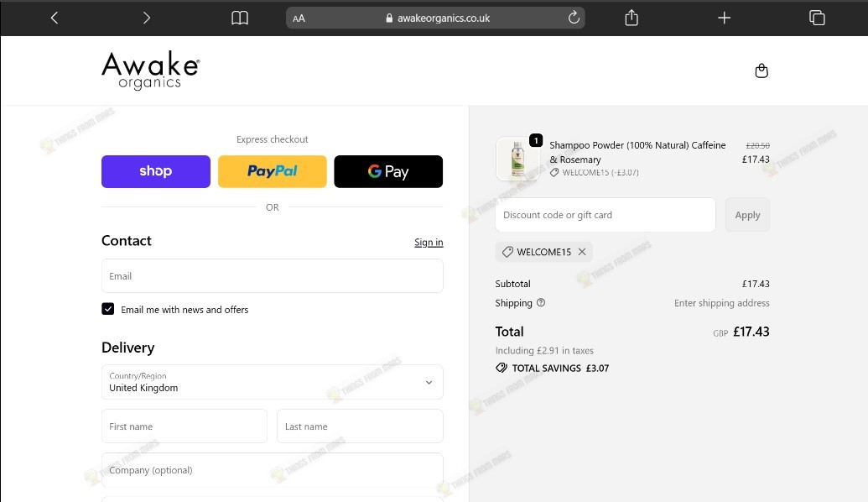Open the Country/Region dropdown

[273, 382]
